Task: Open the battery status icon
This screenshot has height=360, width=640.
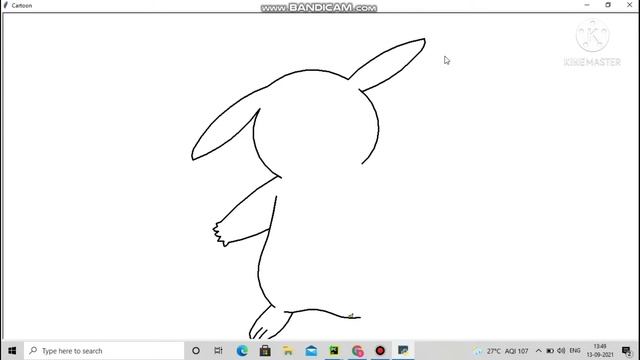Action: (550, 351)
